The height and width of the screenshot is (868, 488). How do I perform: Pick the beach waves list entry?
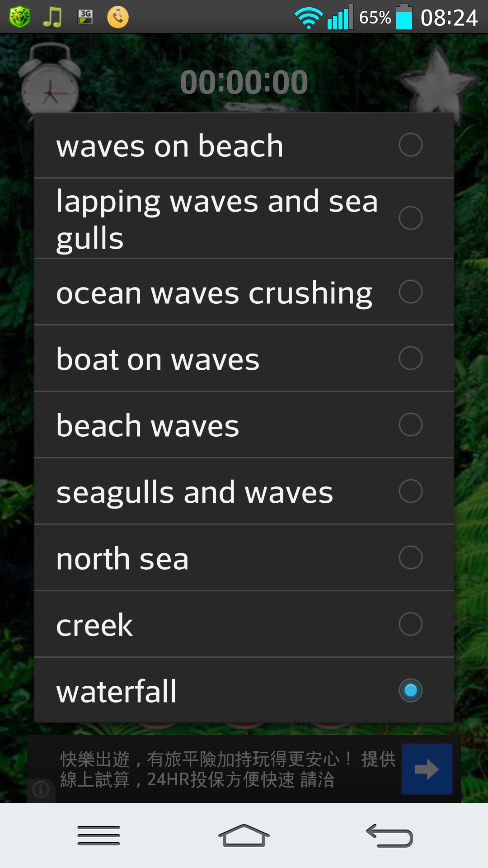[148, 425]
